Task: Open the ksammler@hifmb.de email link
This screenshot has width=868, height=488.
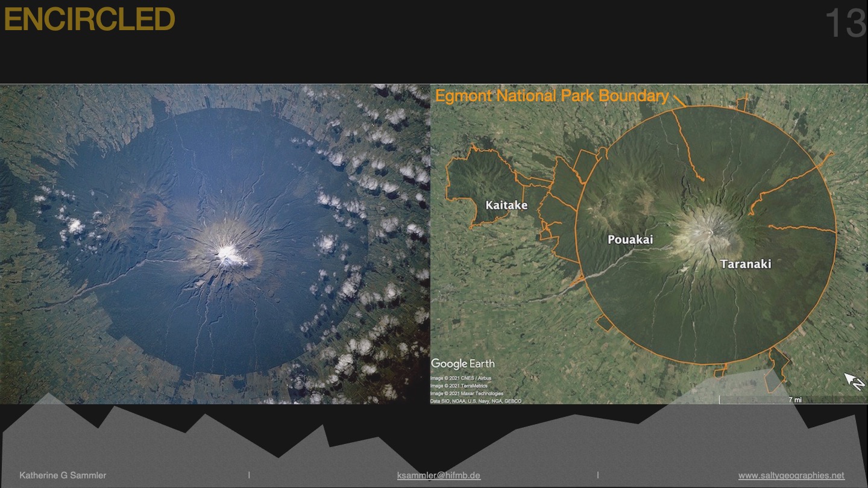Action: coord(439,475)
